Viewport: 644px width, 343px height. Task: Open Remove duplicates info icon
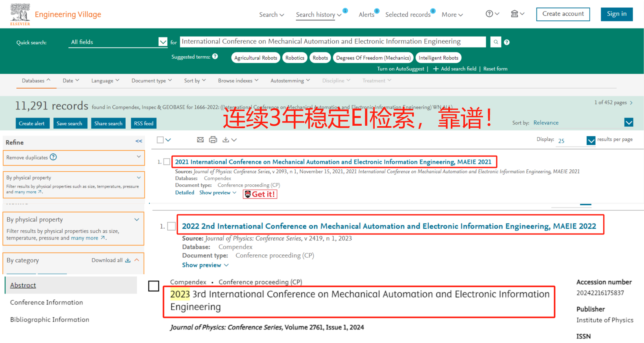pyautogui.click(x=53, y=157)
